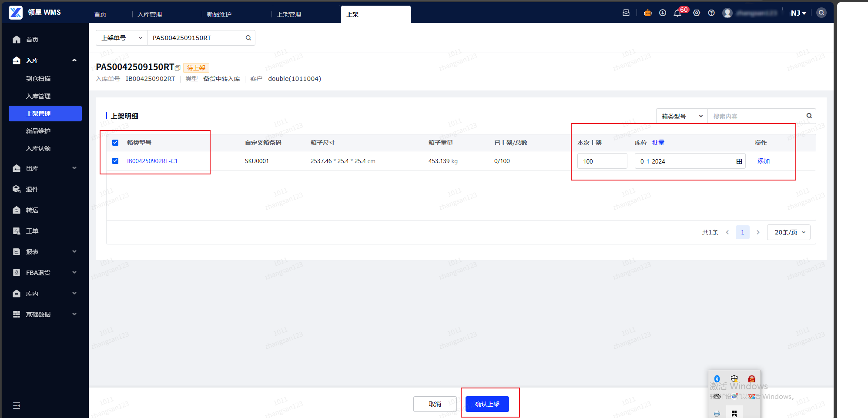The image size is (868, 418).
Task: Go to previous page arrow in pagination
Action: (x=727, y=232)
